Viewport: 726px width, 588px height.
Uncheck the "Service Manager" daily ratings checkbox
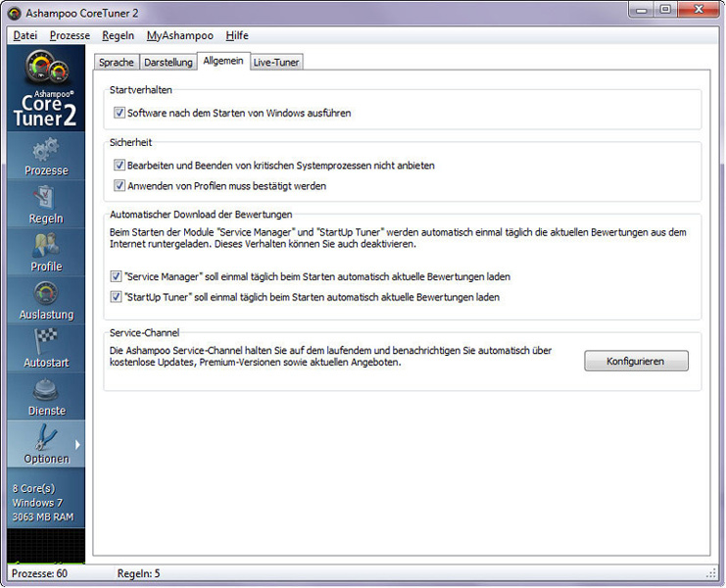(116, 276)
